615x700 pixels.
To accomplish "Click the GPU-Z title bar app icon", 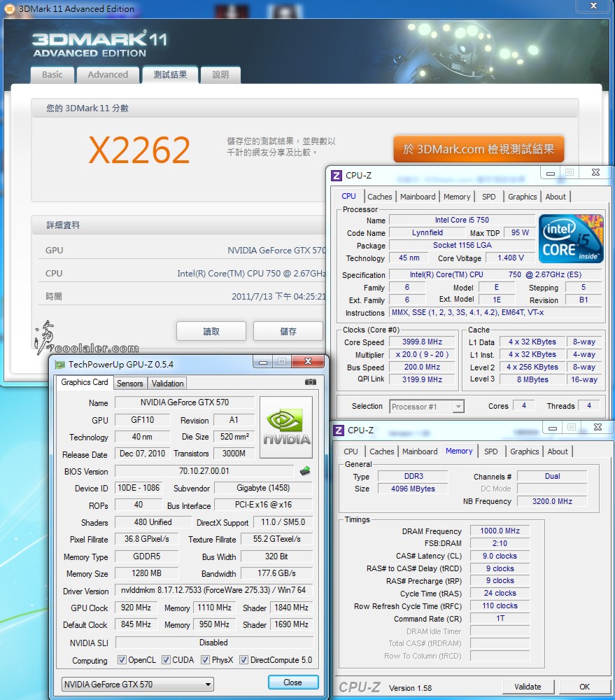I will [60, 364].
